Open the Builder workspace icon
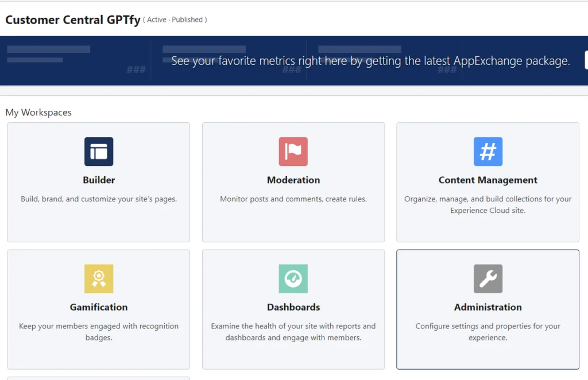Screen dimensions: 588x380 click(99, 152)
